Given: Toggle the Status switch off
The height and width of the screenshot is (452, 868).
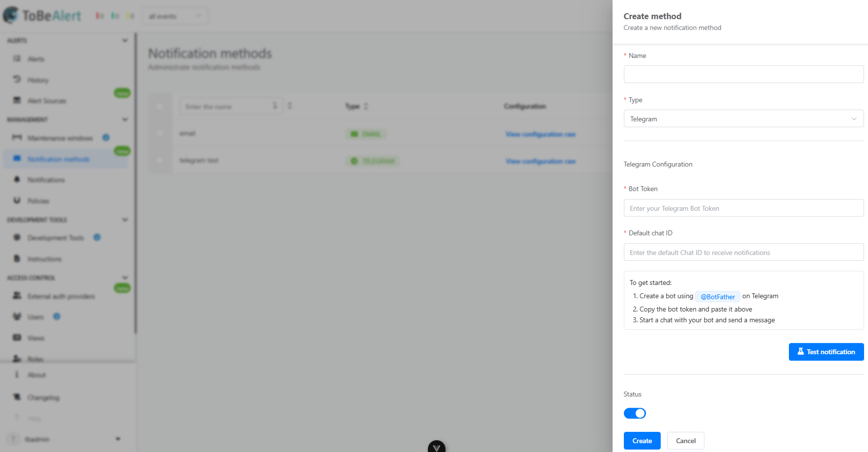Looking at the screenshot, I should 635,413.
